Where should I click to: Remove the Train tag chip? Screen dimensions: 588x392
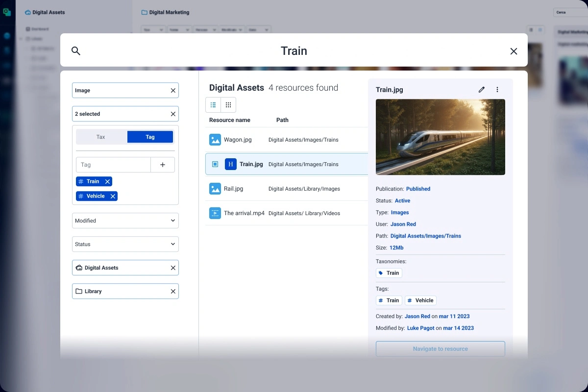pyautogui.click(x=107, y=182)
